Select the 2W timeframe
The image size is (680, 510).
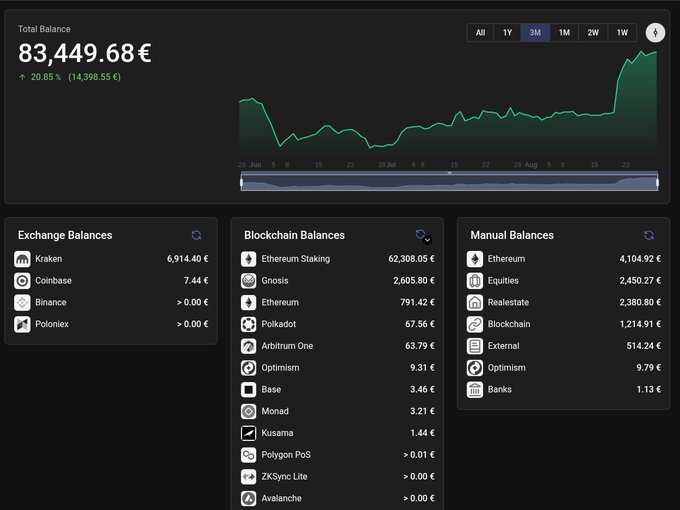pyautogui.click(x=593, y=33)
